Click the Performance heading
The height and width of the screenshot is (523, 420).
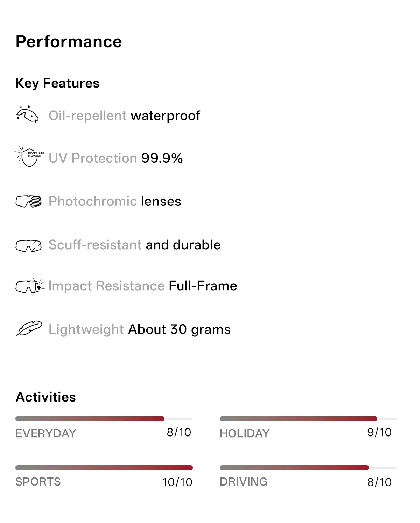click(x=69, y=42)
